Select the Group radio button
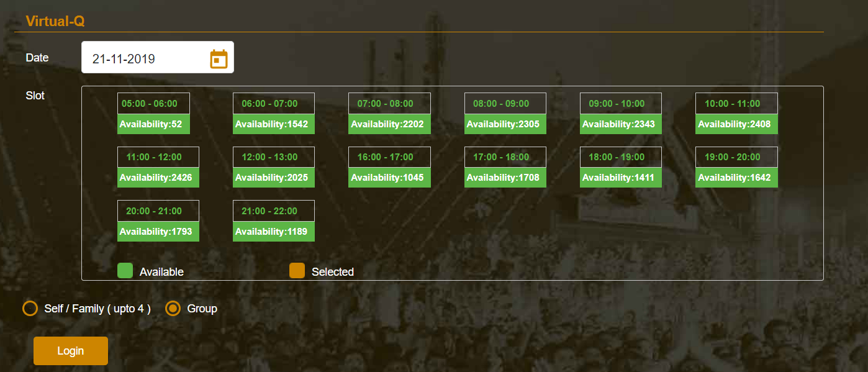The height and width of the screenshot is (372, 868). tap(173, 309)
